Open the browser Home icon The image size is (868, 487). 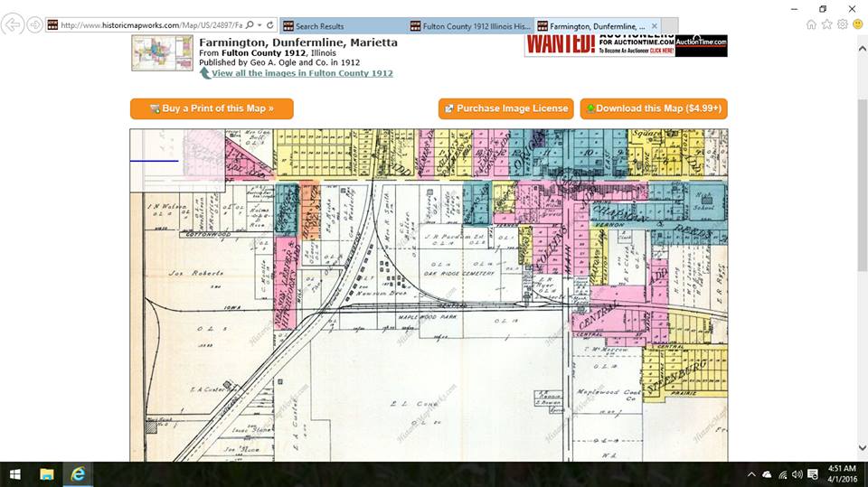click(811, 24)
